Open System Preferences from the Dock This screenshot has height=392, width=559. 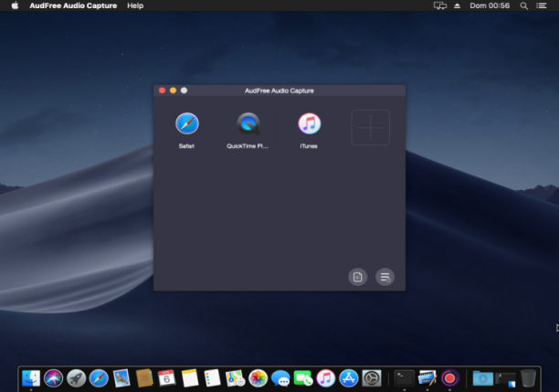point(372,378)
